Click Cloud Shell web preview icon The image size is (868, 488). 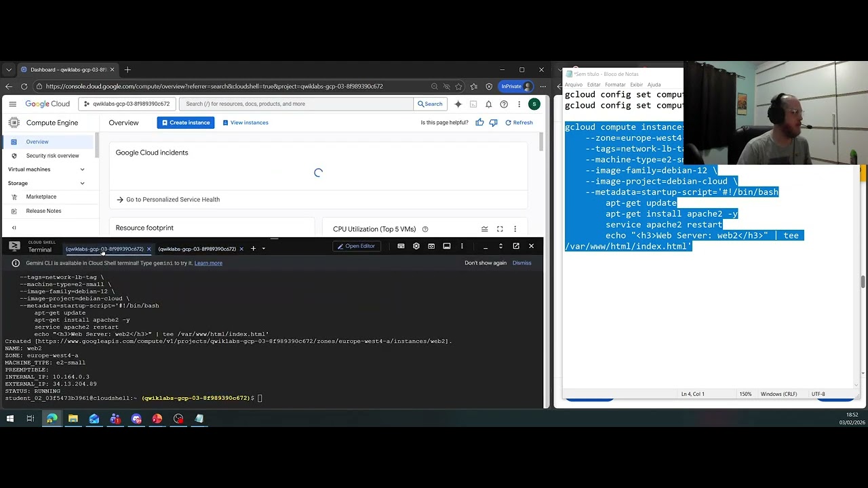tap(431, 246)
